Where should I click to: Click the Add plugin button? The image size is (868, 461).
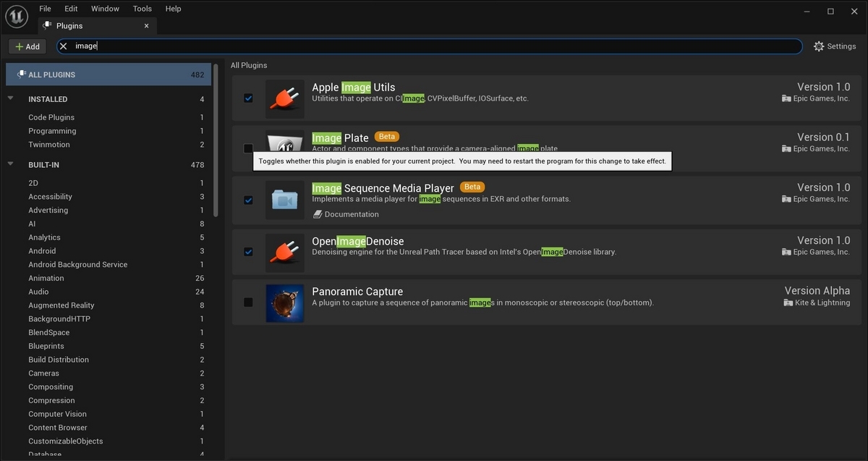coord(27,46)
